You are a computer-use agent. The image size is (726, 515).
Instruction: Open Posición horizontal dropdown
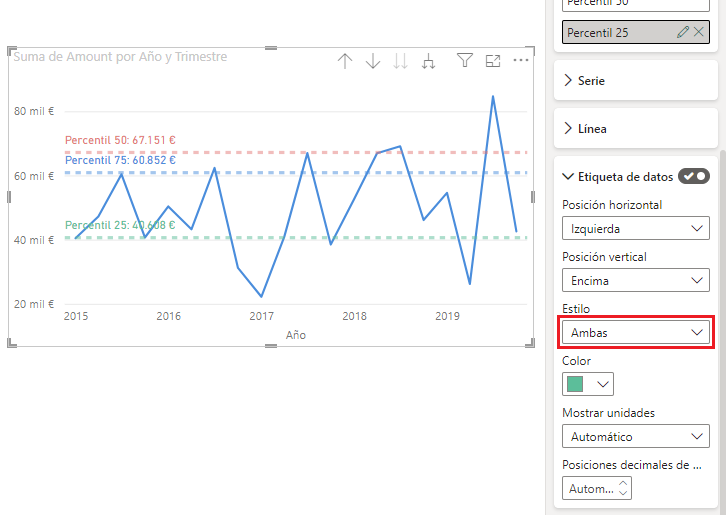coord(635,229)
